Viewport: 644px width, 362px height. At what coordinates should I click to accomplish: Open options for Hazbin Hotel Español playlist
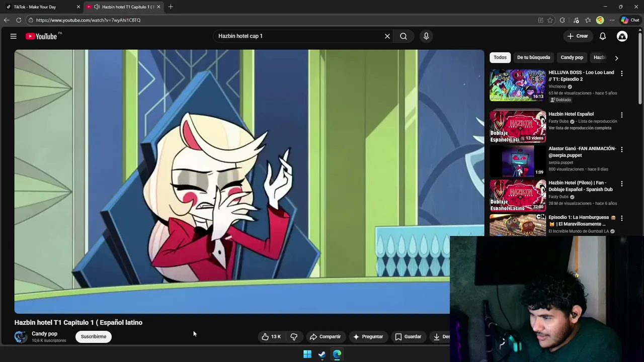tap(622, 115)
